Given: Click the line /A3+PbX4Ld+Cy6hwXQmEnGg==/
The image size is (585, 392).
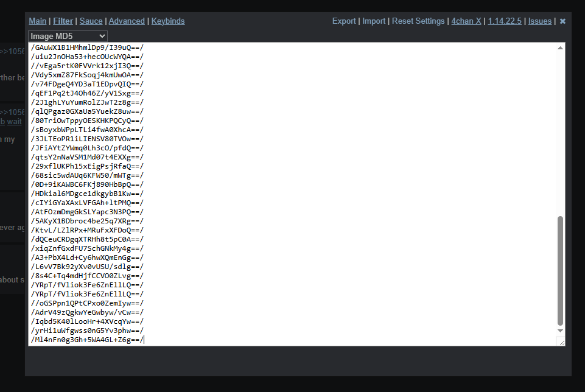Looking at the screenshot, I should (x=87, y=257).
